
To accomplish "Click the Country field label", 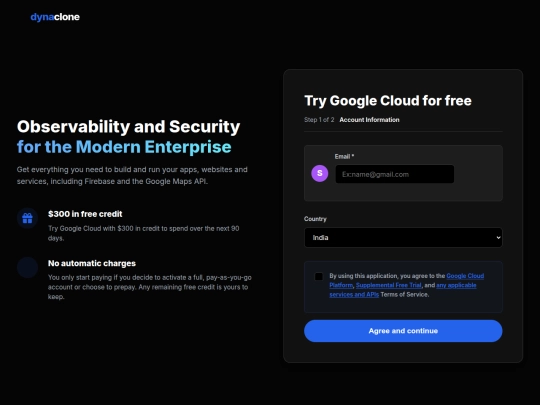I will [315, 219].
